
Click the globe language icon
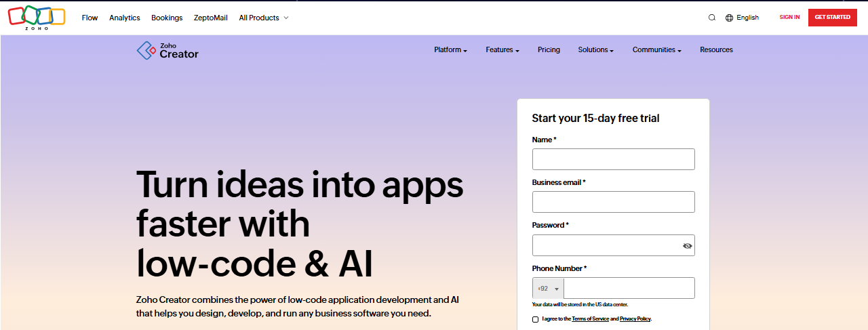click(x=730, y=18)
